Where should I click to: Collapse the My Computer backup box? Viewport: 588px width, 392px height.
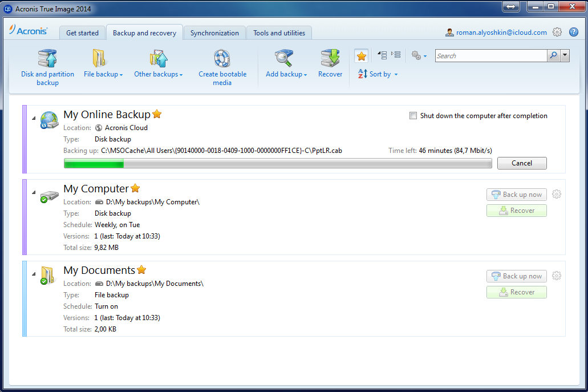(34, 192)
